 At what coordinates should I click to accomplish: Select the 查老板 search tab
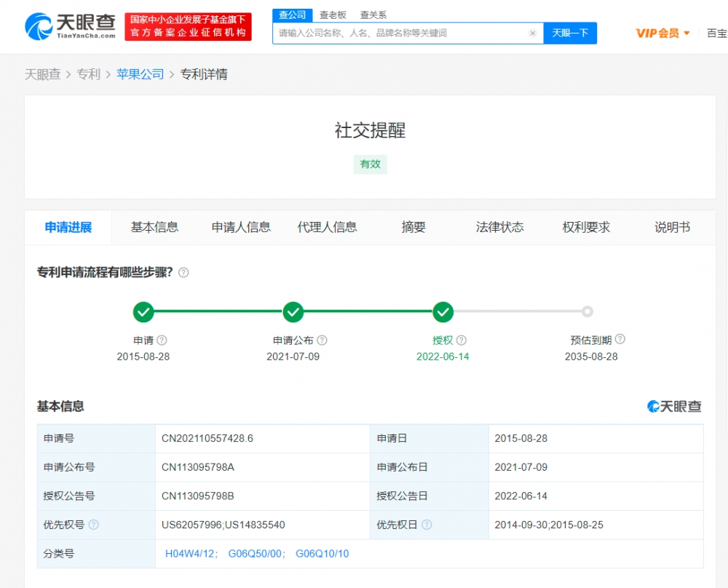pyautogui.click(x=333, y=15)
